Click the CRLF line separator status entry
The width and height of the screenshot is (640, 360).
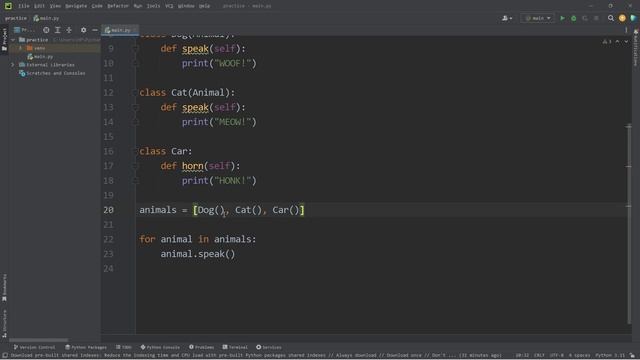point(539,355)
